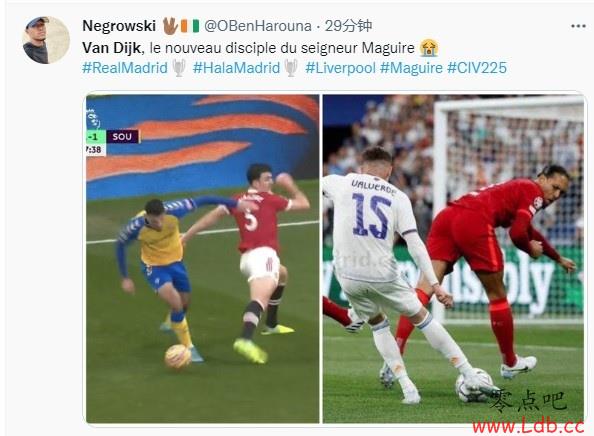The image size is (594, 436).
Task: Open the Negrowski display name link
Action: click(119, 26)
